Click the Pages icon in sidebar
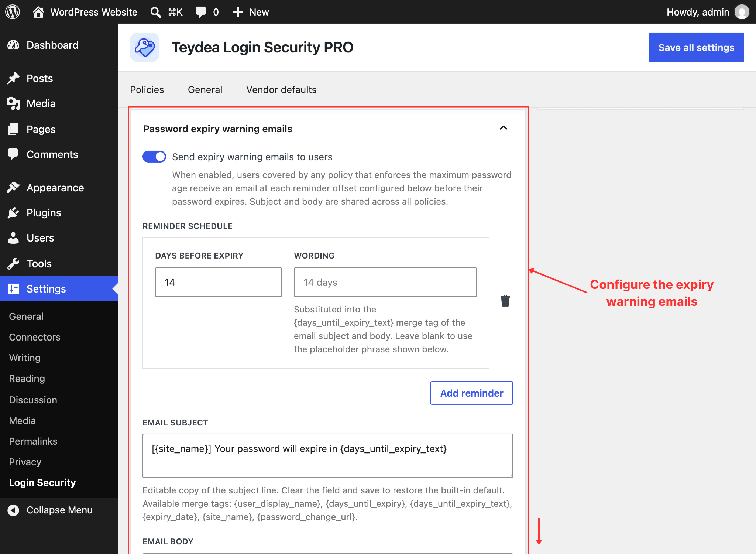Screen dimensions: 756x554 click(13, 129)
